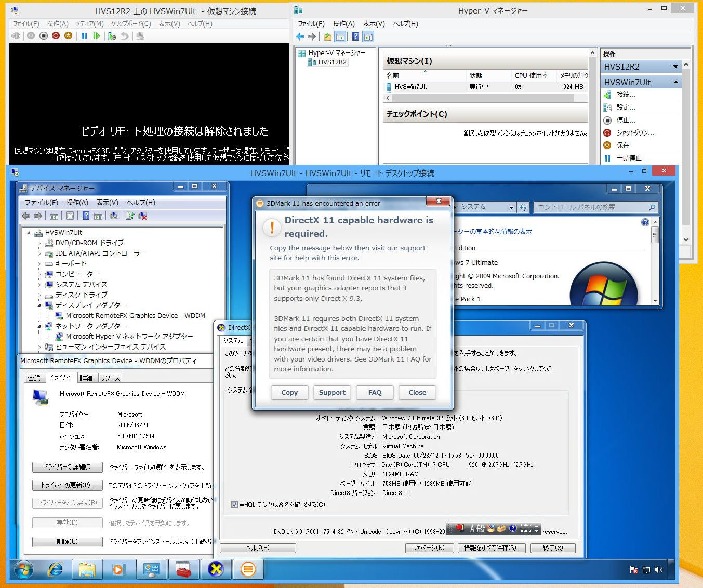Screen dimensions: 703x588
Task: Click 保存 (Save) action in Hyper-V Manager
Action: (622, 145)
